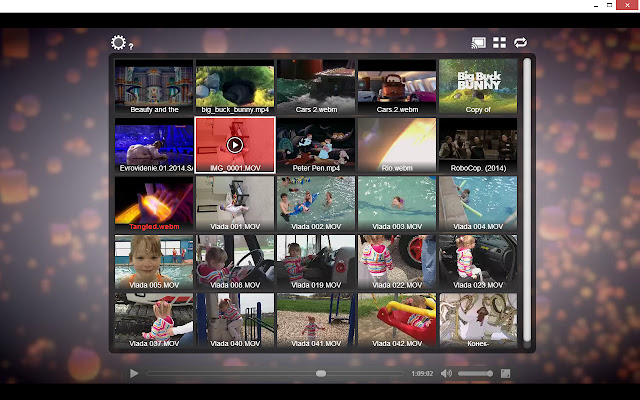This screenshot has height=400, width=640.
Task: Select Vlada 004.MOV thumbnail
Action: [x=478, y=204]
